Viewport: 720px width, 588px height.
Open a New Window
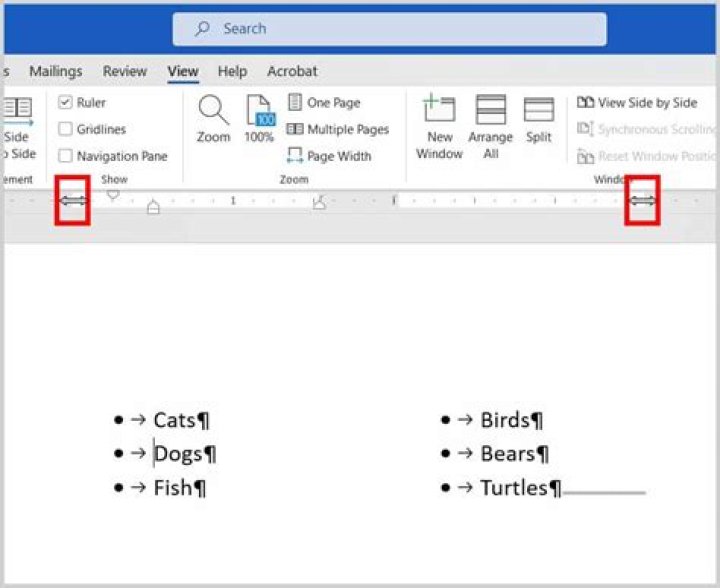coord(439,127)
